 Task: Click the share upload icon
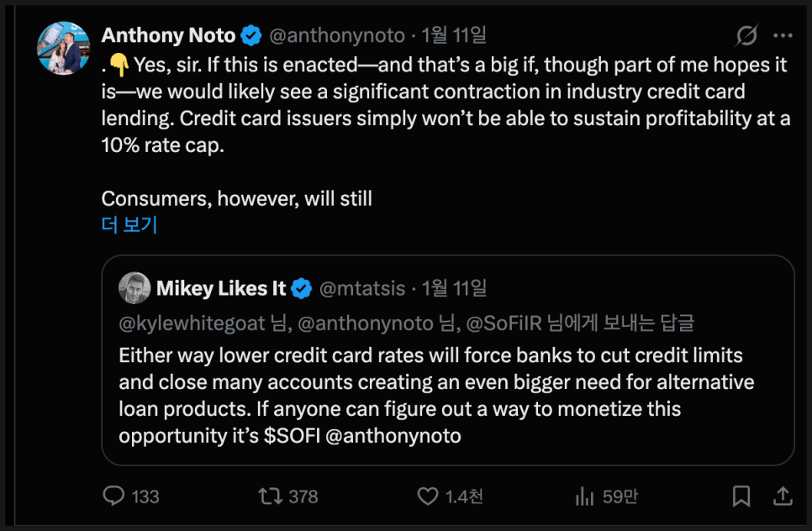point(782,497)
